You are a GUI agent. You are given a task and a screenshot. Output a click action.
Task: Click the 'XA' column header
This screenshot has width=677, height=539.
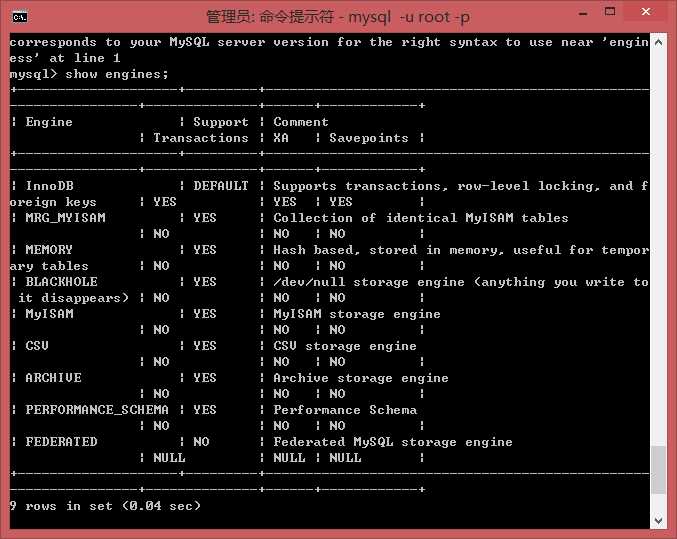pos(281,138)
